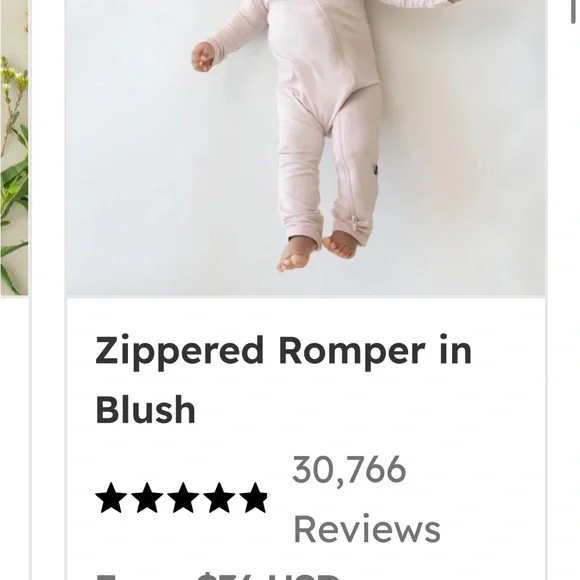Click the gray Reviews label
The height and width of the screenshot is (580, 580).
pos(367,529)
